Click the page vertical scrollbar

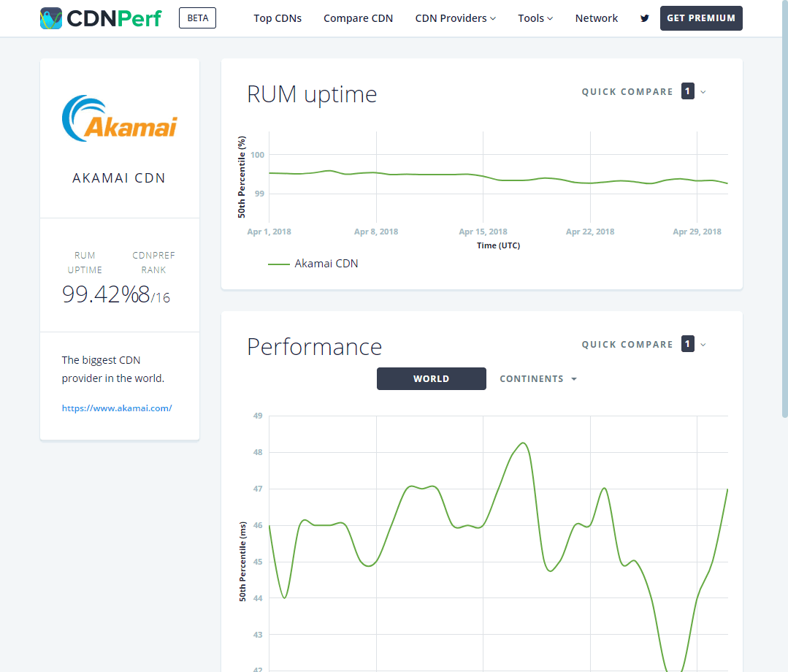[x=784, y=209]
